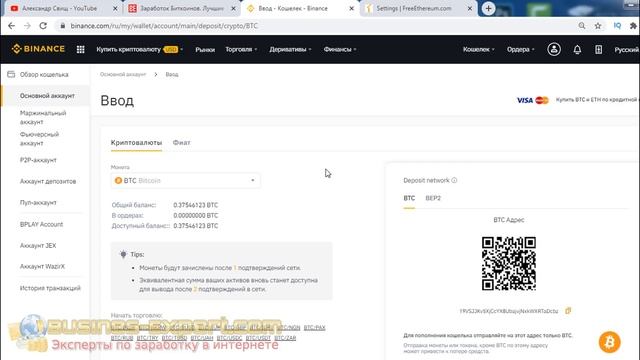Select the BEP2 network tab
640x360 pixels.
(433, 198)
